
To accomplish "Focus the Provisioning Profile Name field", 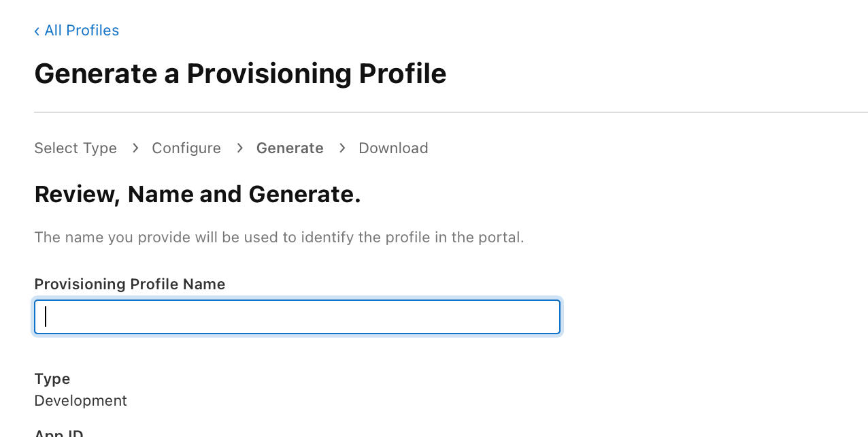I will pos(297,317).
